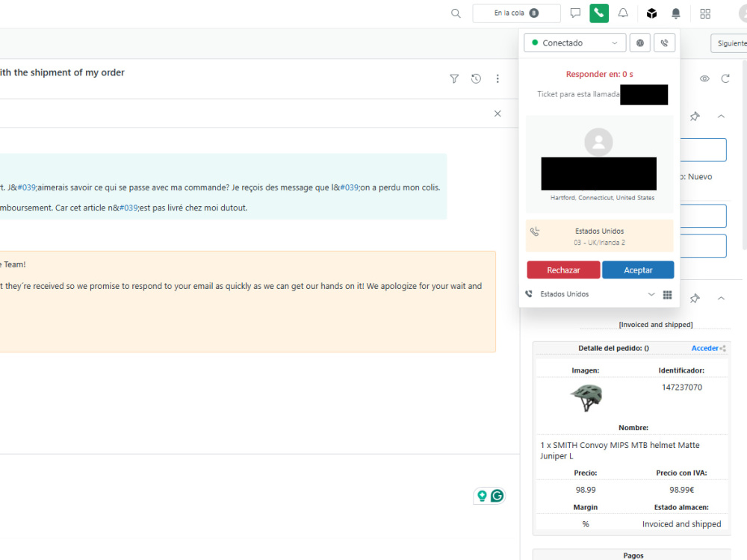Open the apps grid icon
Screen dimensions: 747x560
[x=705, y=13]
